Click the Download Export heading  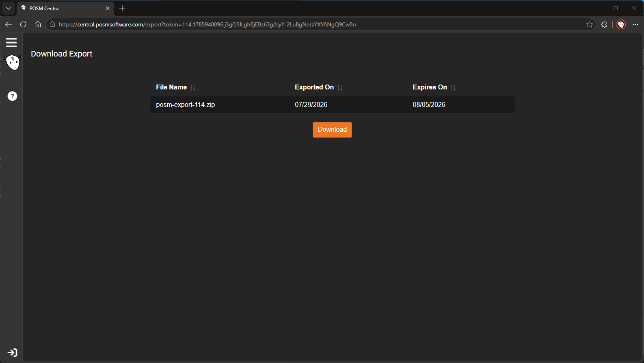[x=62, y=54]
